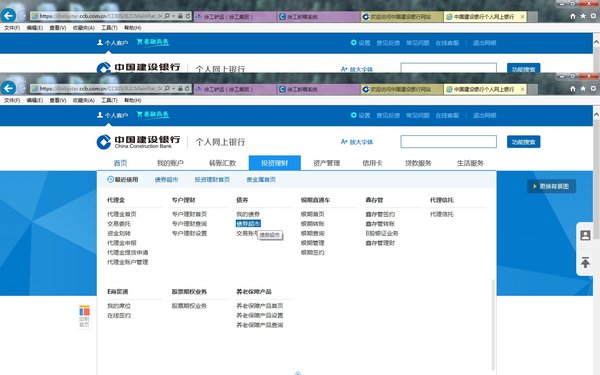This screenshot has width=600, height=375.
Task: Open the 银期转账 link
Action: click(x=313, y=223)
